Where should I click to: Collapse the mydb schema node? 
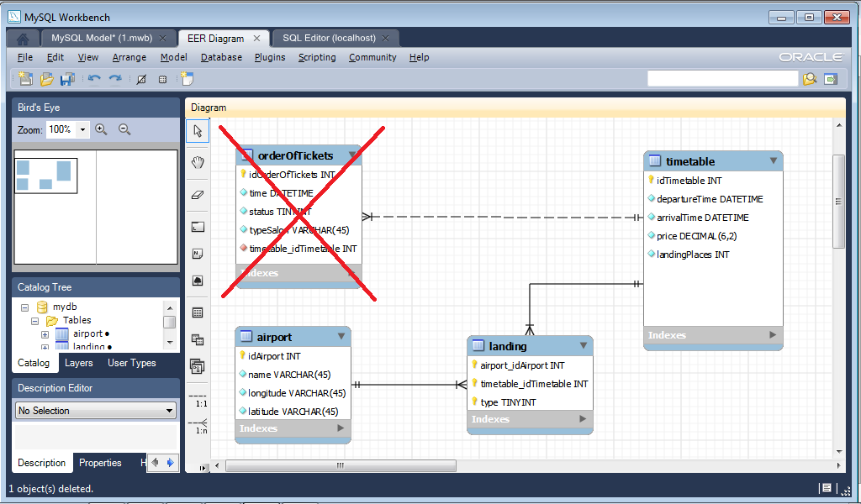(x=24, y=307)
